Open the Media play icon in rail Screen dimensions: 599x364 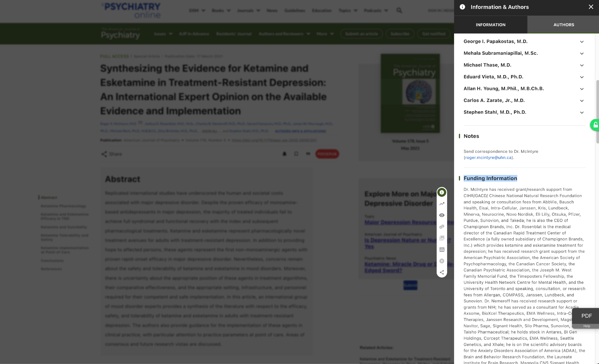click(x=442, y=261)
